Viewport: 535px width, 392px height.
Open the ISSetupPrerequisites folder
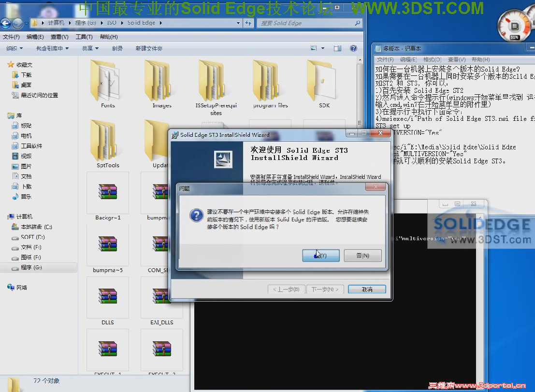click(216, 87)
